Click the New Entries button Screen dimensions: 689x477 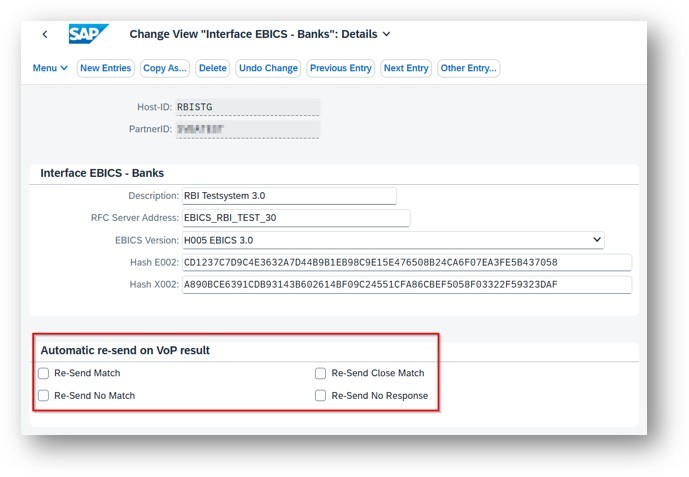coord(105,68)
